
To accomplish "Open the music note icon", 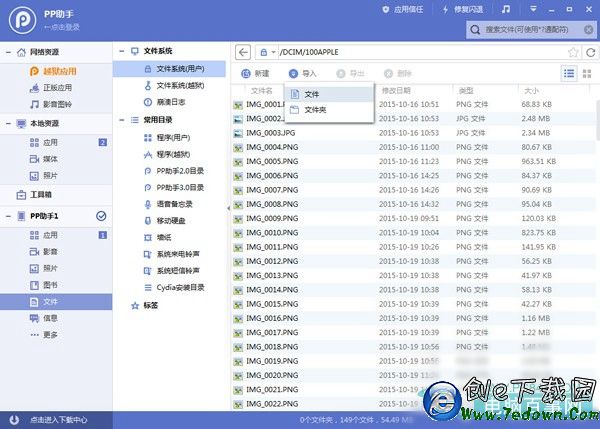I will click(506, 9).
